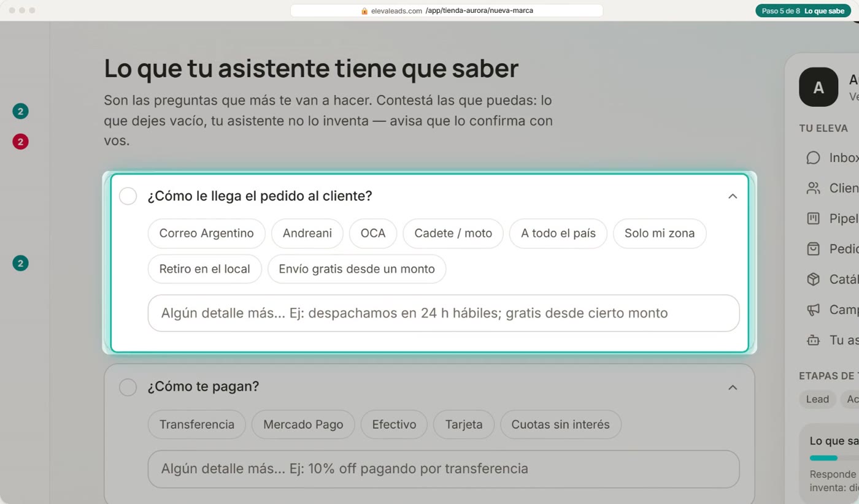The width and height of the screenshot is (859, 504).
Task: Collapse the shipping question card chevron
Action: tap(733, 196)
